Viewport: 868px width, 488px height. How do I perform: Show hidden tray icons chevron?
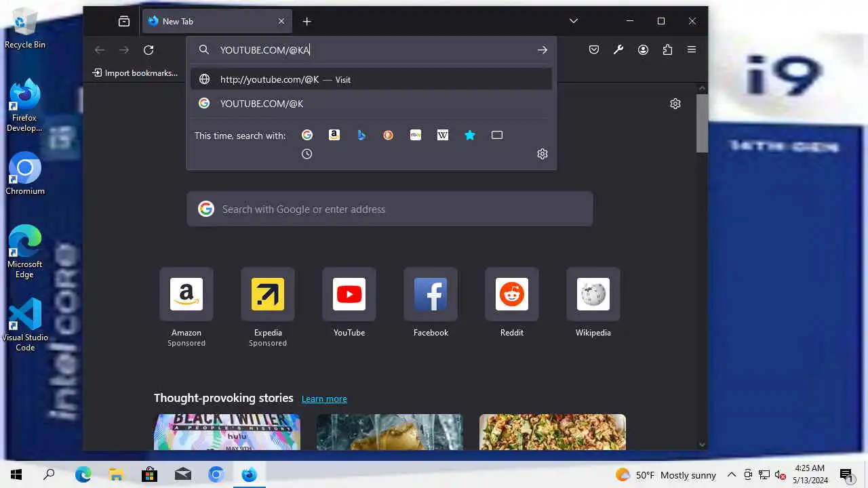pyautogui.click(x=732, y=474)
